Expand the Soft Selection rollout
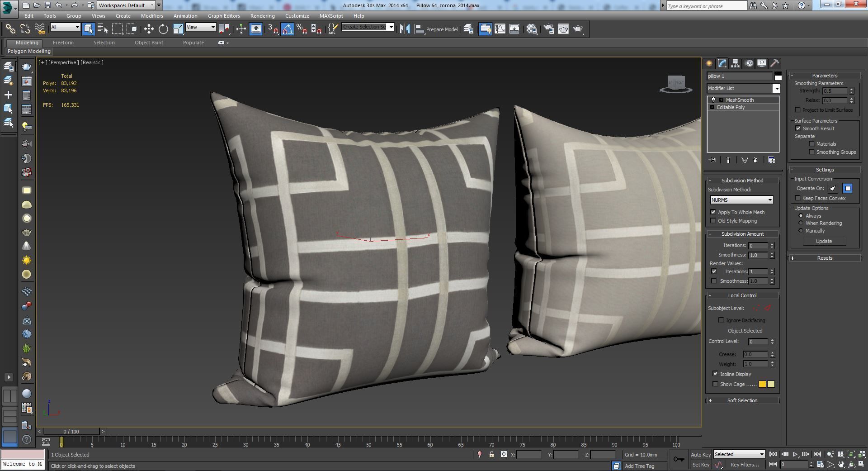 (x=742, y=400)
